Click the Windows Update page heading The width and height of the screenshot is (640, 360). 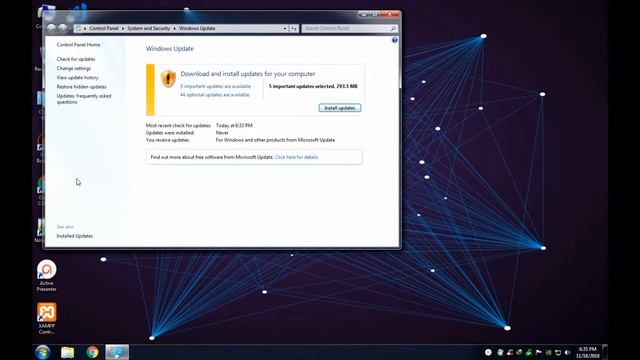[170, 49]
